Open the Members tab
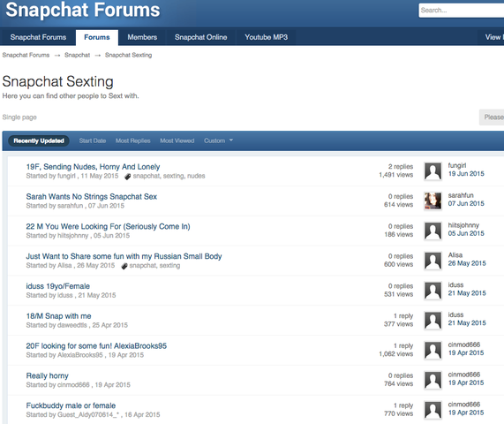This screenshot has height=424, width=504. 142,37
